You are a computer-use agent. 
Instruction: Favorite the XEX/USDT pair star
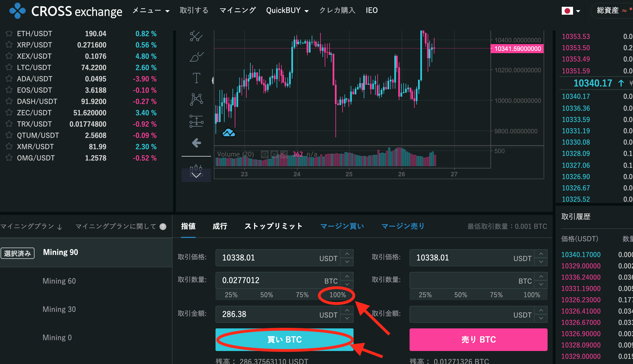tap(9, 56)
